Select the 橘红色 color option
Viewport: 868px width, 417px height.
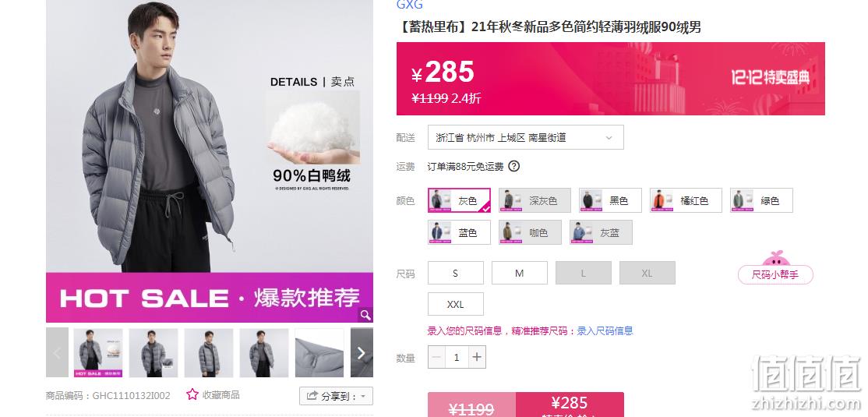[686, 200]
